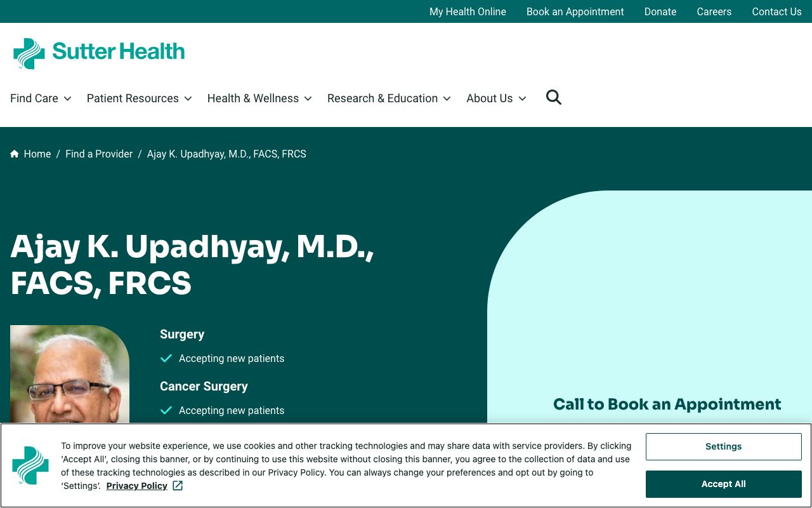Click the external link icon beside Privacy Policy

177,485
